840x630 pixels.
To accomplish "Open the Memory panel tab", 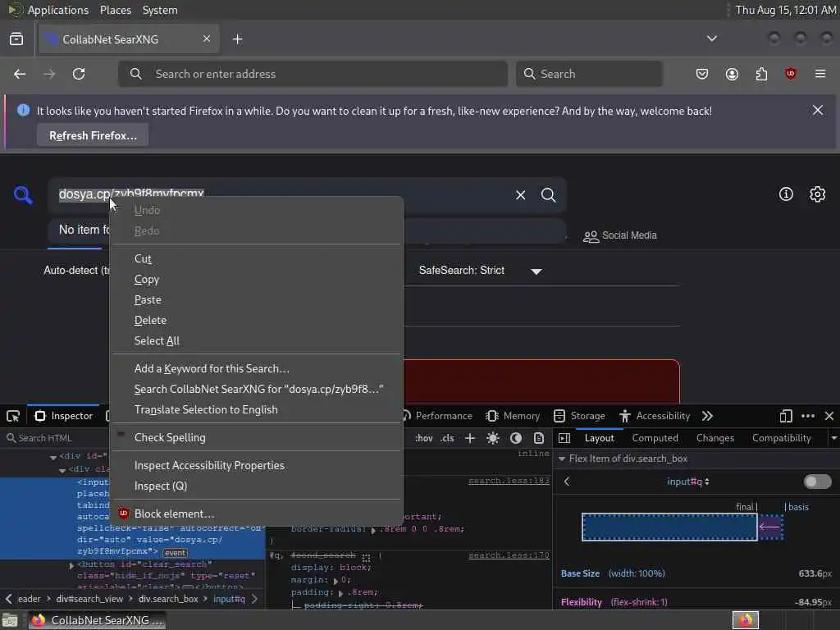I will coord(513,416).
